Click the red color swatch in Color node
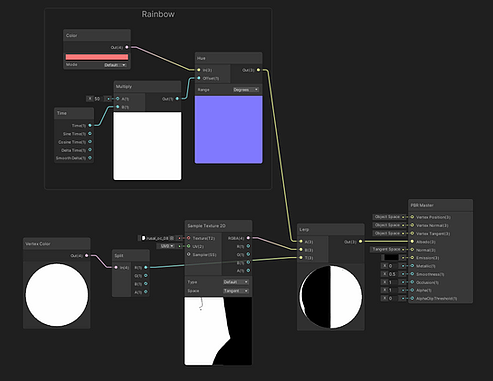Viewport: 493px width, 381px height. 97,57
